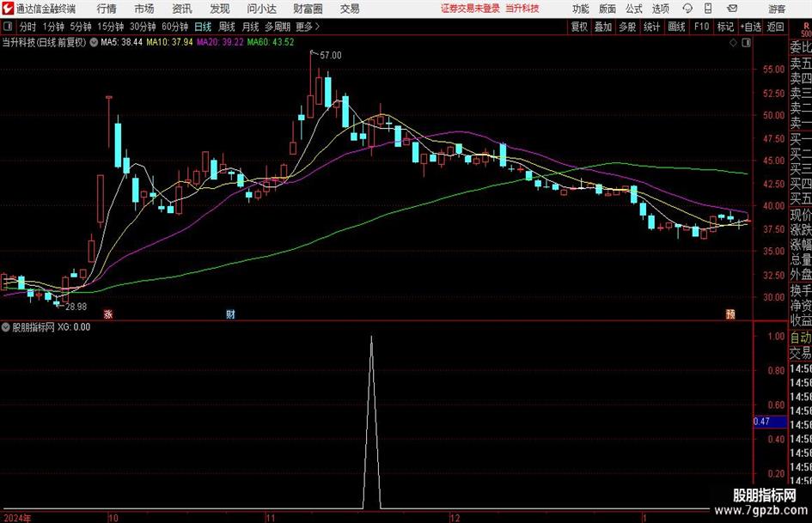
Task: Open the 财富圈 menu
Action: click(308, 9)
